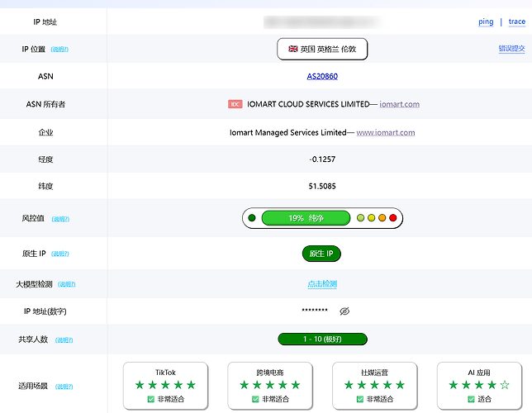Click the ASN 所有者 row label
532x413 pixels.
coord(45,104)
